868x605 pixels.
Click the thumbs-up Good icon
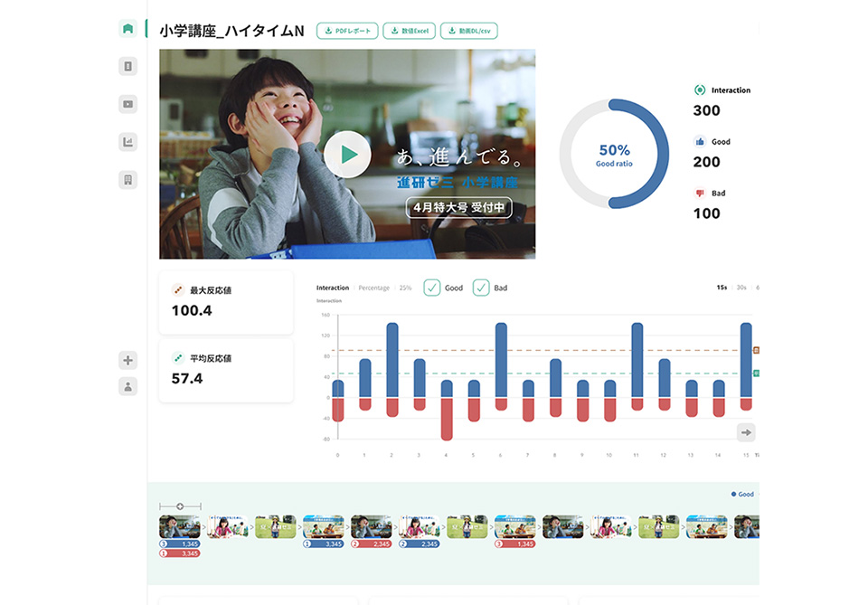click(x=700, y=142)
